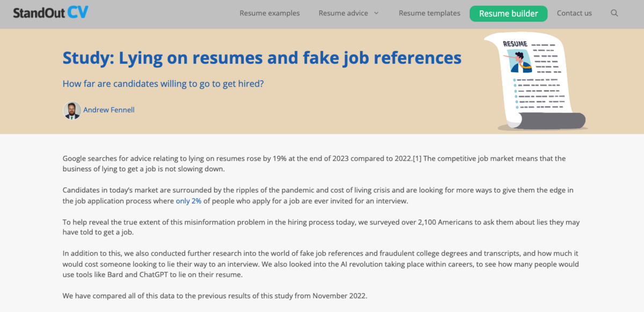Open the Contact us page
Screen dimensions: 644x312
574,13
